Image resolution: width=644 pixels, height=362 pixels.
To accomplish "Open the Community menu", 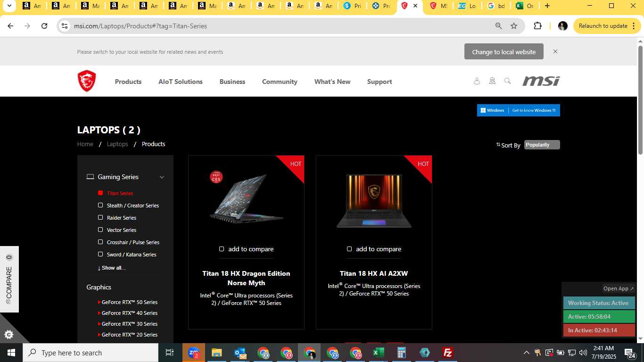I will 280,82.
